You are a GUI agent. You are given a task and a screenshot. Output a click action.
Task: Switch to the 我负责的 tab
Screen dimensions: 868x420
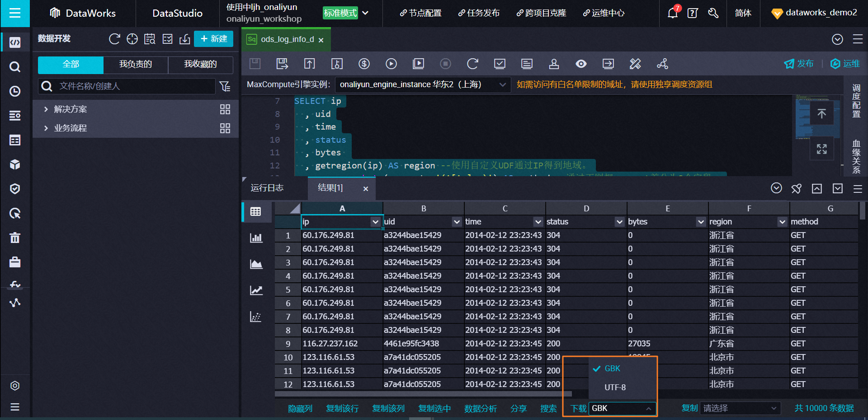pyautogui.click(x=135, y=65)
